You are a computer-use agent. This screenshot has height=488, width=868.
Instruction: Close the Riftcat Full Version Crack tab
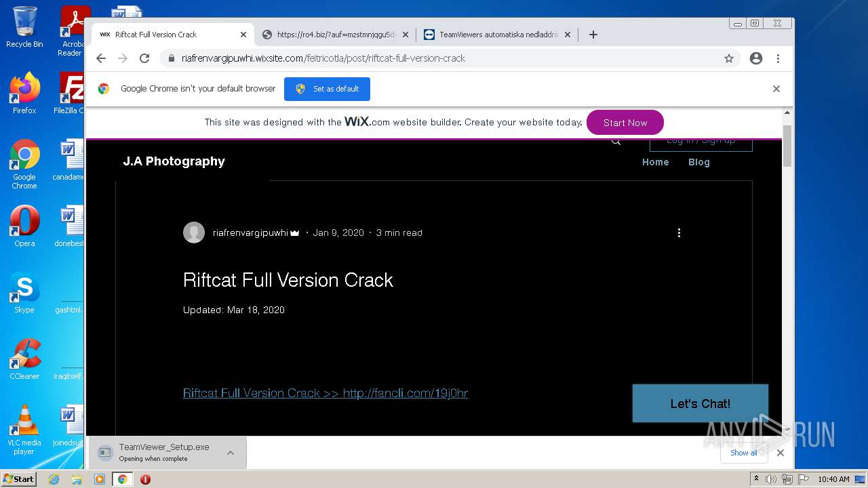243,35
